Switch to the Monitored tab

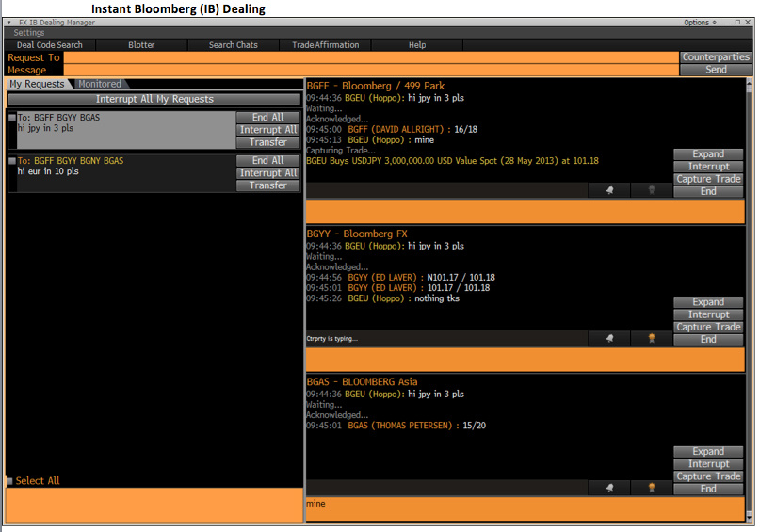(x=99, y=84)
